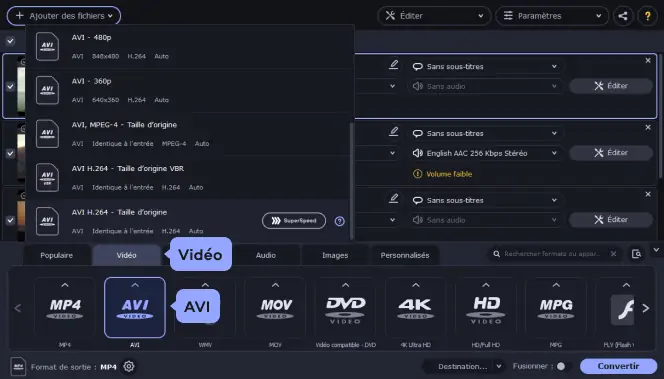Select the MP4 video format icon

65,307
